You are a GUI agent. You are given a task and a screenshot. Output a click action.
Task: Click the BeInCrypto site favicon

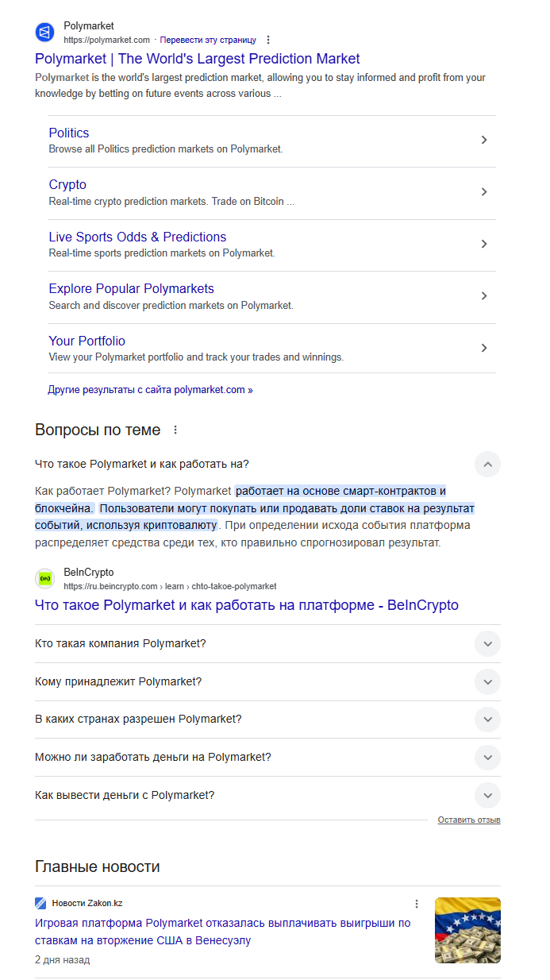tap(44, 578)
